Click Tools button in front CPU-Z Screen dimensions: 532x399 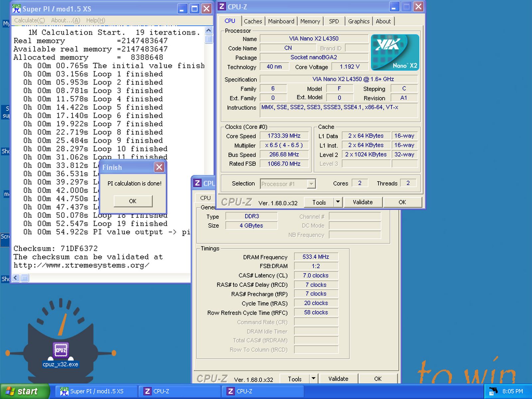point(319,202)
